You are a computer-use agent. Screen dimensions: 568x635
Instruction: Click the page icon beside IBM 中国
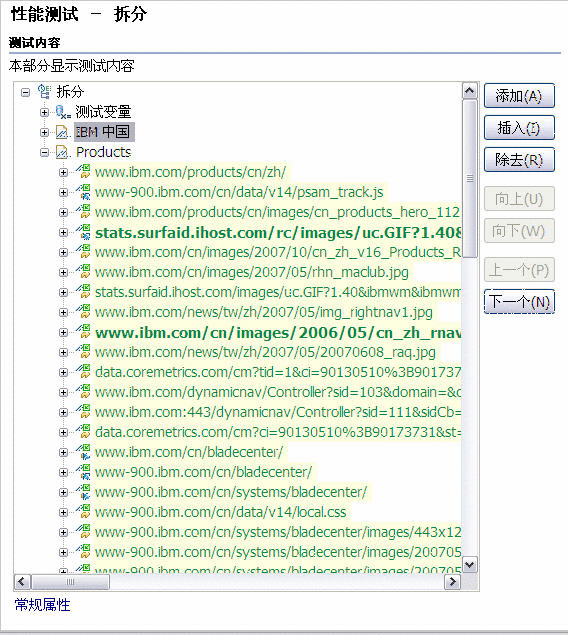63,132
